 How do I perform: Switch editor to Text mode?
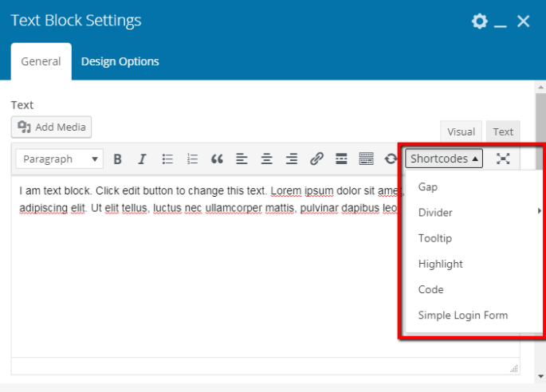pyautogui.click(x=503, y=132)
